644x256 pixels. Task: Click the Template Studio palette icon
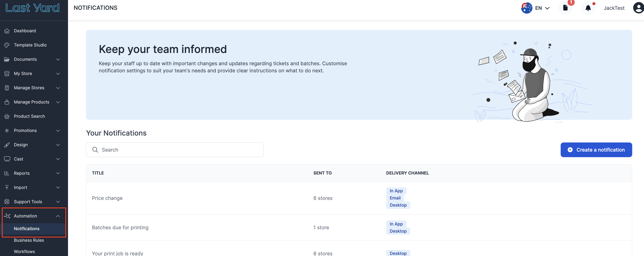tap(7, 45)
